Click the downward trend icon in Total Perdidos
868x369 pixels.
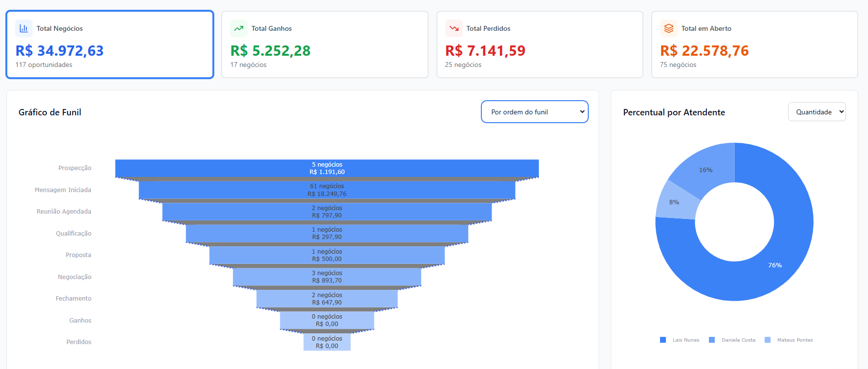454,28
